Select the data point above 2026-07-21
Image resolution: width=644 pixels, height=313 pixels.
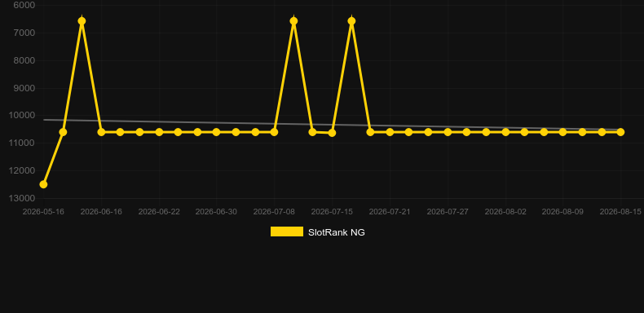coord(390,132)
